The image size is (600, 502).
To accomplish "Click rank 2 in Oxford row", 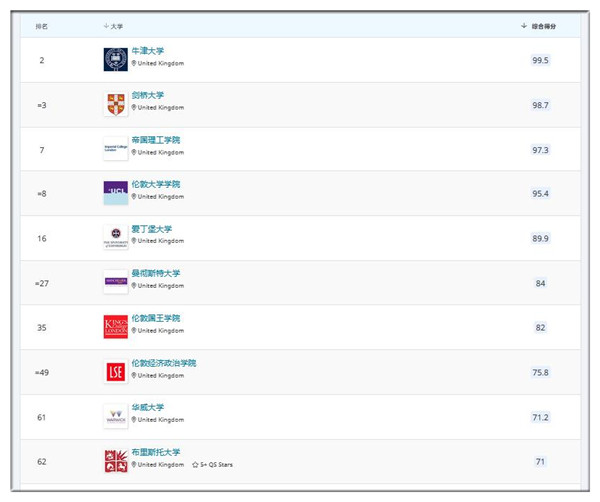I will [42, 60].
